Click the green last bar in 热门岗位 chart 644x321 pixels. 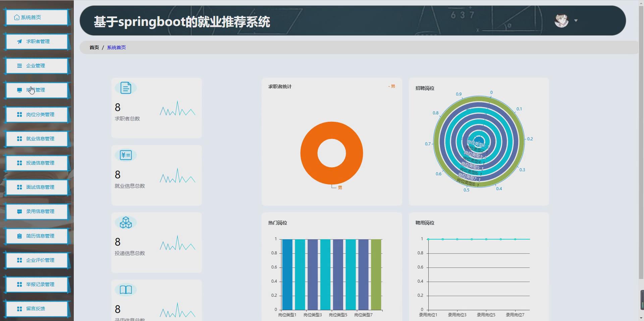[x=376, y=274]
